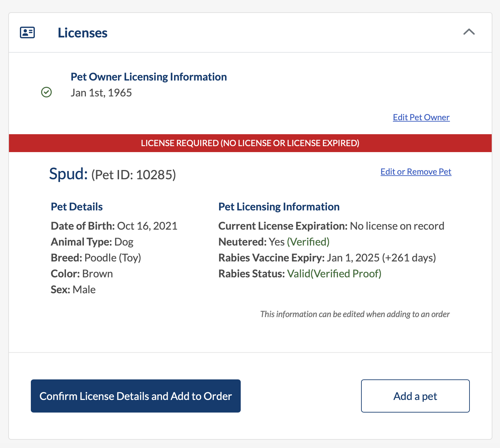This screenshot has width=500, height=448.
Task: Click the green verified checkmark icon
Action: pos(46,92)
